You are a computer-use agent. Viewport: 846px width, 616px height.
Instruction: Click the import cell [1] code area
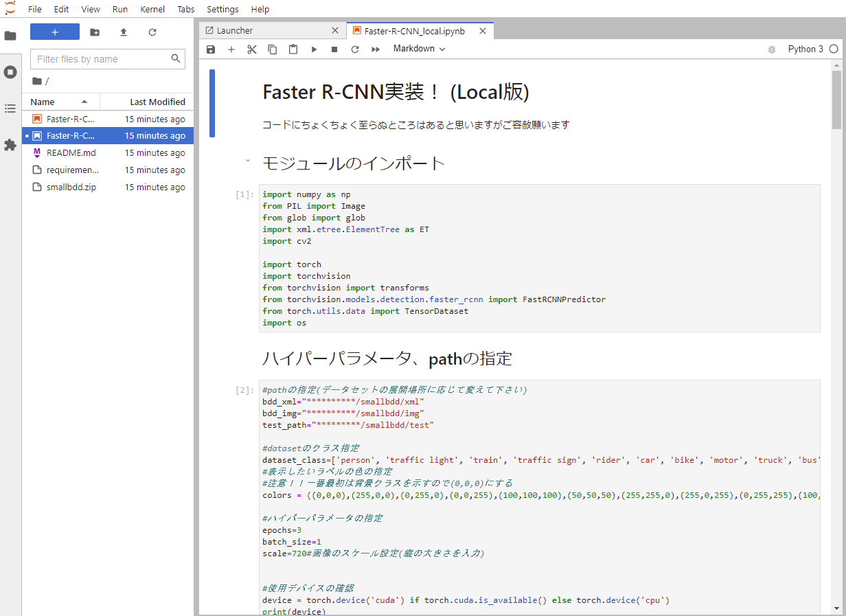coord(539,258)
